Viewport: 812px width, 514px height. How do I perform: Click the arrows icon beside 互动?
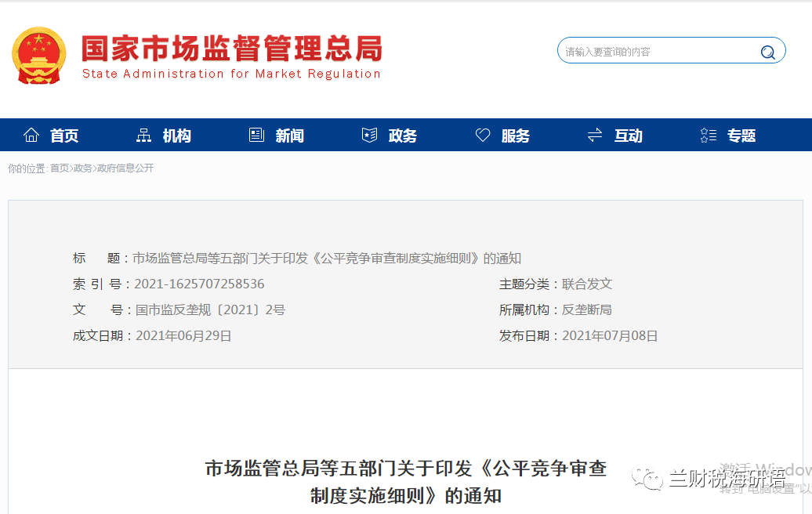(x=594, y=135)
